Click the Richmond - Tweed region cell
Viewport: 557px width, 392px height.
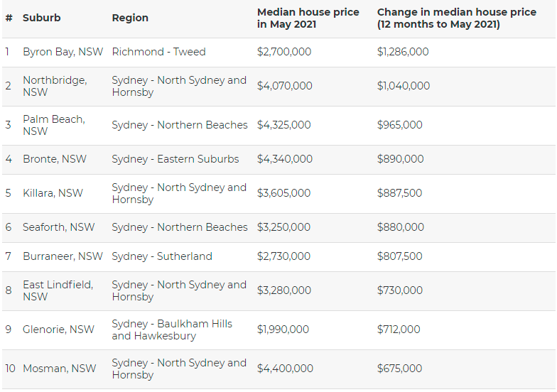pyautogui.click(x=158, y=52)
